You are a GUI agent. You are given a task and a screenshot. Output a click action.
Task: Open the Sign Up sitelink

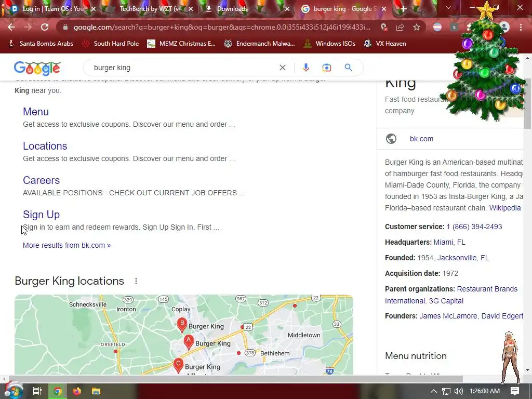coord(41,215)
